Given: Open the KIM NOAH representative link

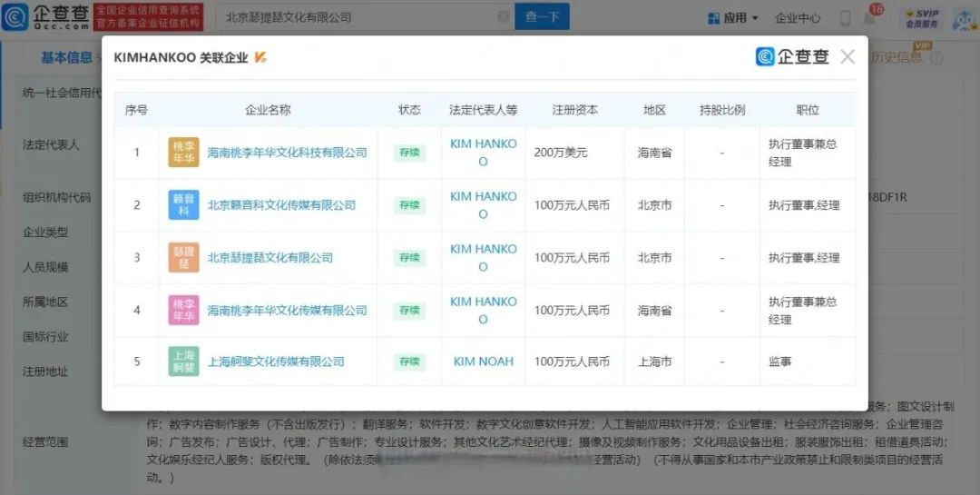Looking at the screenshot, I should pos(483,361).
